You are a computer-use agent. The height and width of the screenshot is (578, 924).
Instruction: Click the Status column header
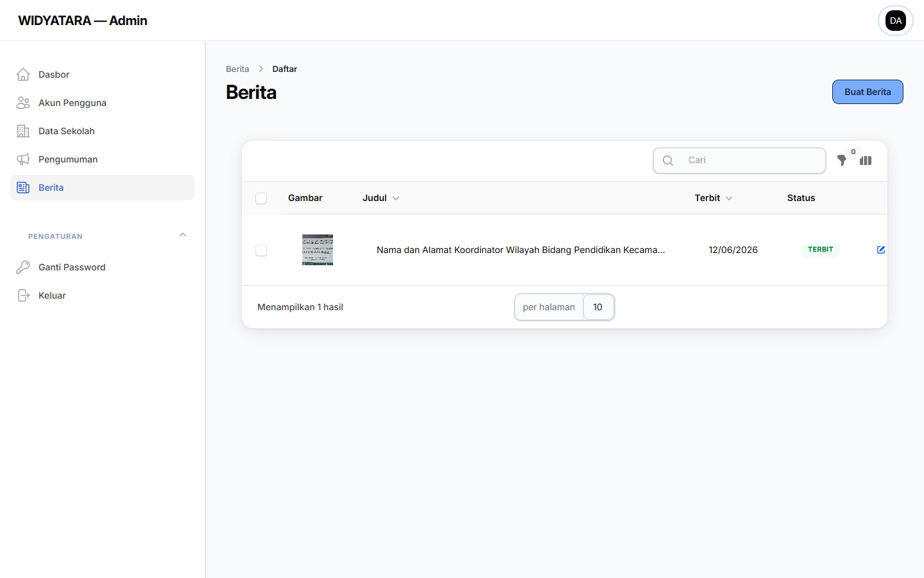coord(801,198)
